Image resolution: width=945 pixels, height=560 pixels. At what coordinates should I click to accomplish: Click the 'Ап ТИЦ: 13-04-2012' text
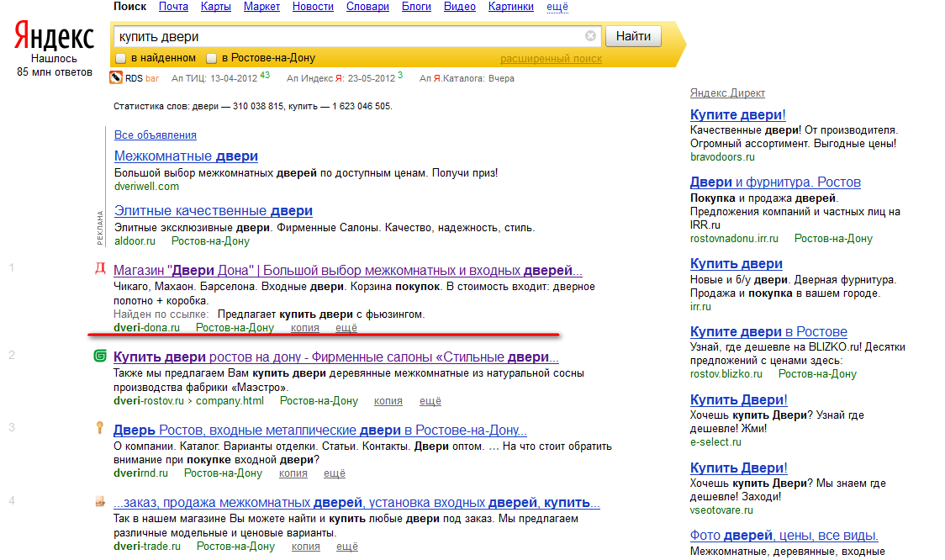coord(214,78)
